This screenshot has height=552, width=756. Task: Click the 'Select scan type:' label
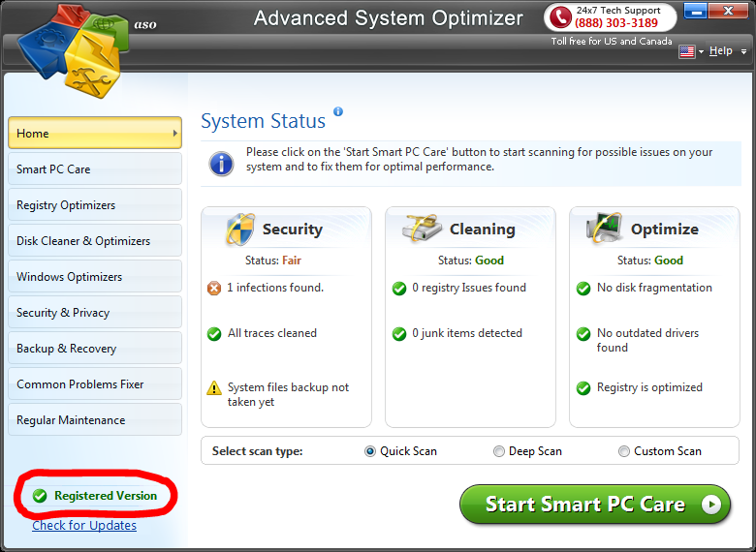point(258,451)
